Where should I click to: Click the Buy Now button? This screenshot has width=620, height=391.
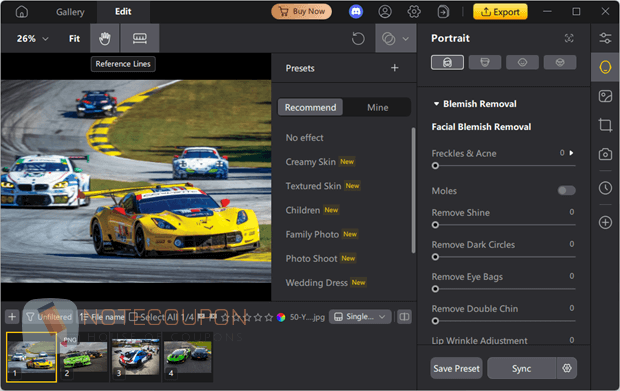(x=301, y=11)
